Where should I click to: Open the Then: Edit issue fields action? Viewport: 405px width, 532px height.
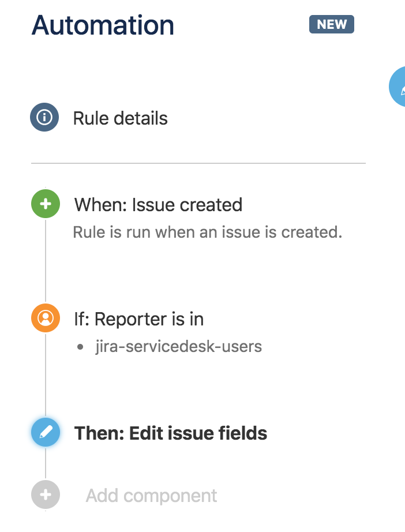170,432
